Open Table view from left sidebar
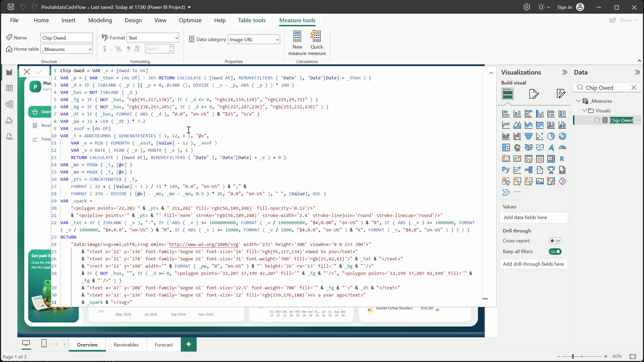 9,88
